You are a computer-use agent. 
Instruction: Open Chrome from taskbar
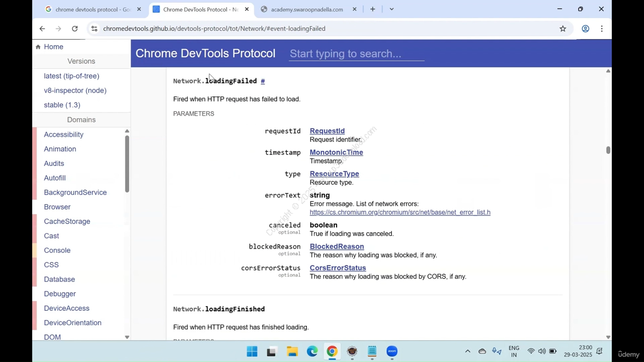[332, 351]
